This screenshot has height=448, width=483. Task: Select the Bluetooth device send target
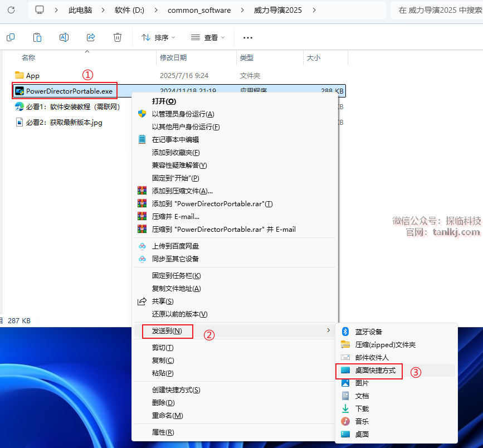(369, 332)
